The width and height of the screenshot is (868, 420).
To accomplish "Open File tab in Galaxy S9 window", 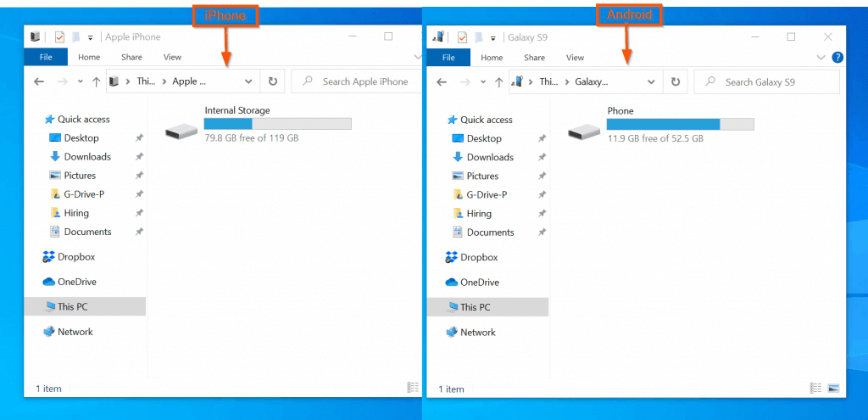I will 449,58.
